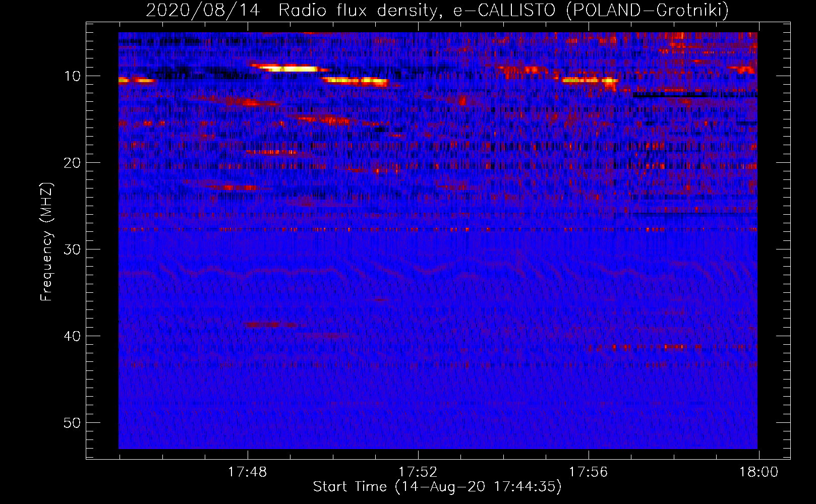Viewport: 816px width, 504px height.
Task: Click the 50 MHz frequency tick label
Action: coord(72,423)
